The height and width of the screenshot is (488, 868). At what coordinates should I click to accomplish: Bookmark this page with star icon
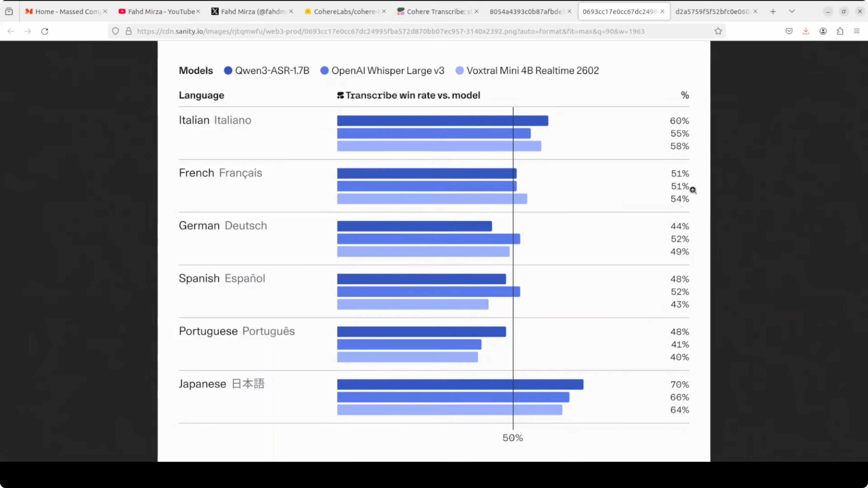(718, 31)
